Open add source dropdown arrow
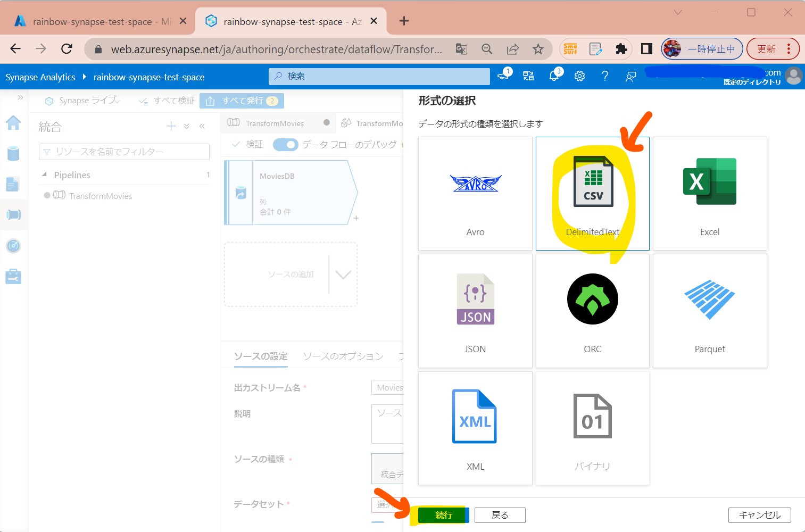Image resolution: width=805 pixels, height=532 pixels. pos(343,275)
